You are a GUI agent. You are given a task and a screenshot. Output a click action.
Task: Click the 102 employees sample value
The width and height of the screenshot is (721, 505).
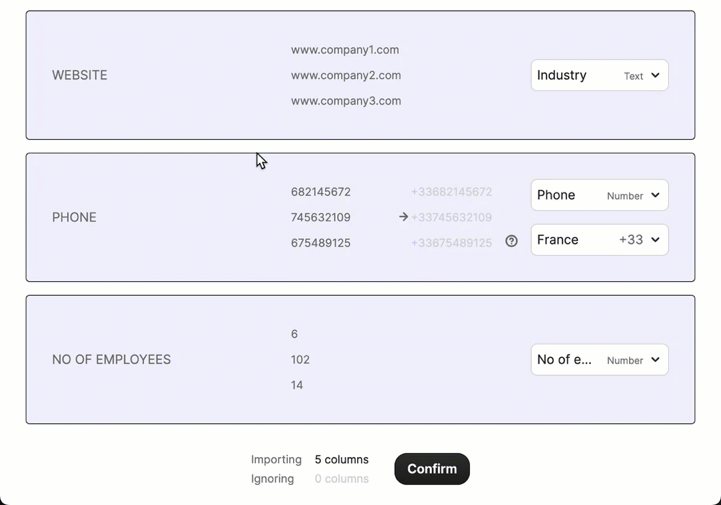(300, 360)
